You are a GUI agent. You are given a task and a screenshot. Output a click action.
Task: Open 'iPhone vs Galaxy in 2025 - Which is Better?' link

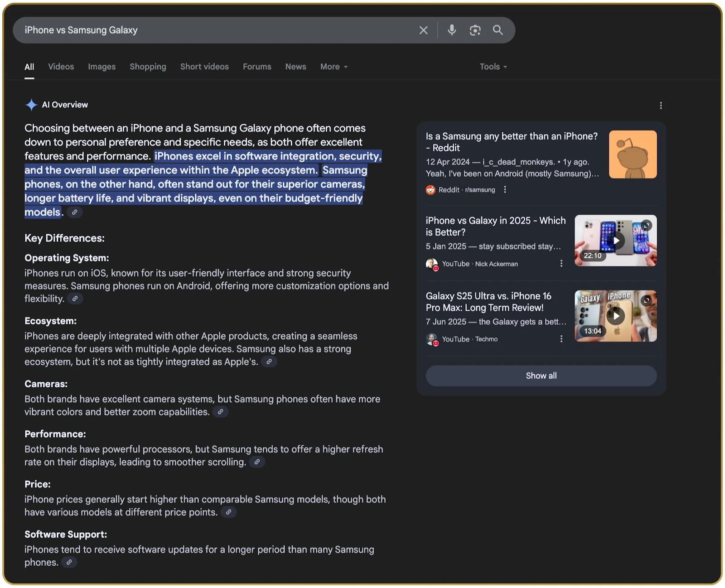[496, 226]
